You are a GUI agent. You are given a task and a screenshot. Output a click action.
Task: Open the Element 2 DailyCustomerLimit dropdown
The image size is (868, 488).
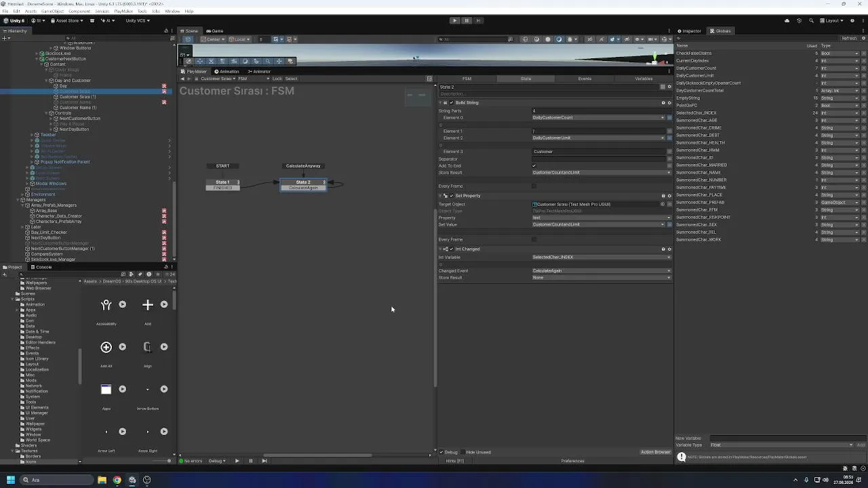598,138
